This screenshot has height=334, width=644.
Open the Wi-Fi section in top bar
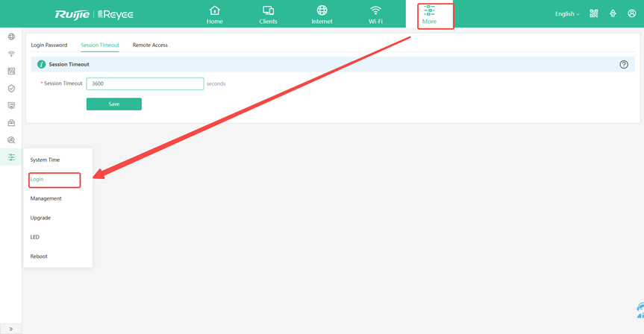[x=375, y=14]
